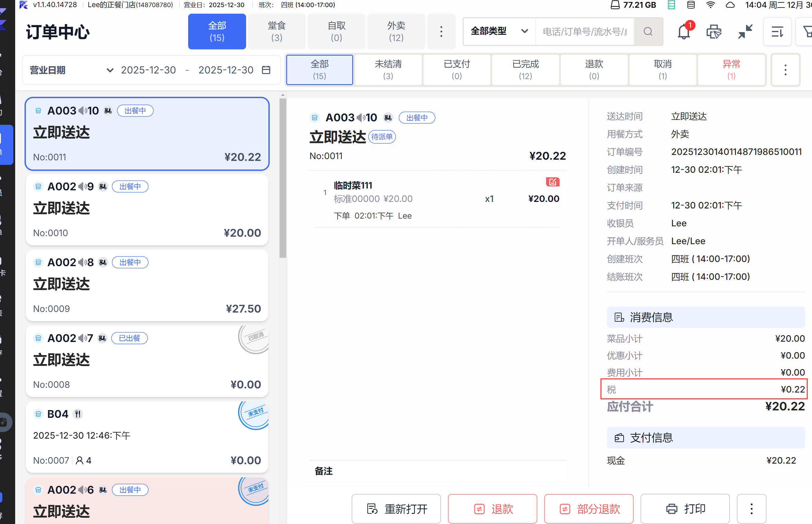
Task: Open the notification bell with red badge
Action: 684,32
